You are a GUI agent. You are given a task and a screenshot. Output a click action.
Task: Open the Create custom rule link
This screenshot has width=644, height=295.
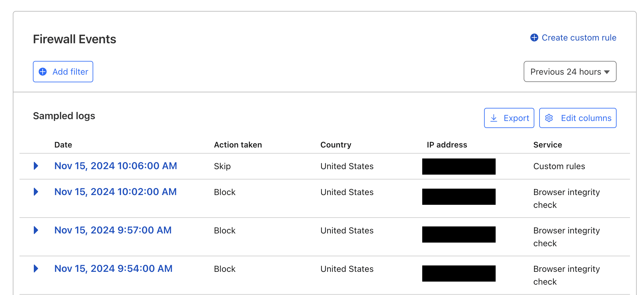(579, 38)
